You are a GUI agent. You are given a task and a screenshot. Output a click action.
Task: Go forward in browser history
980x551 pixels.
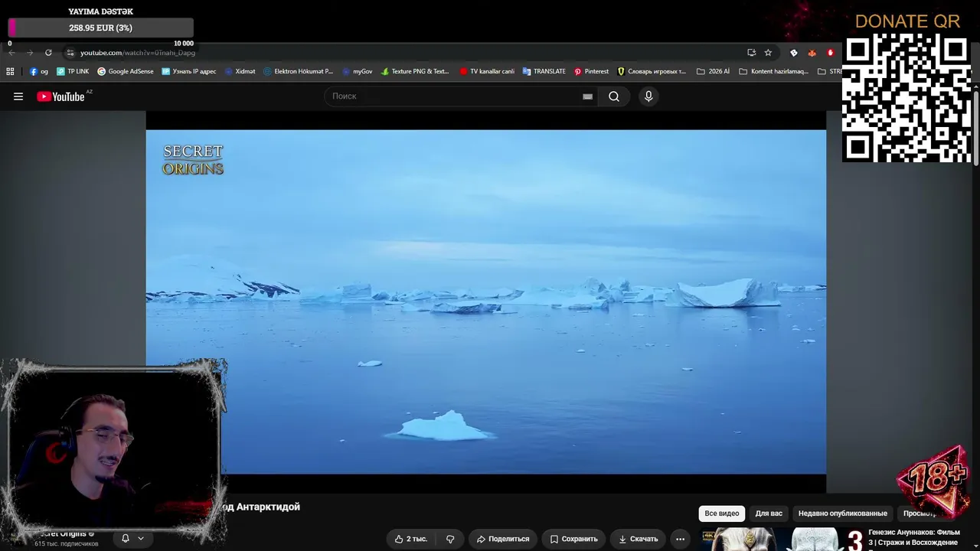(x=30, y=53)
